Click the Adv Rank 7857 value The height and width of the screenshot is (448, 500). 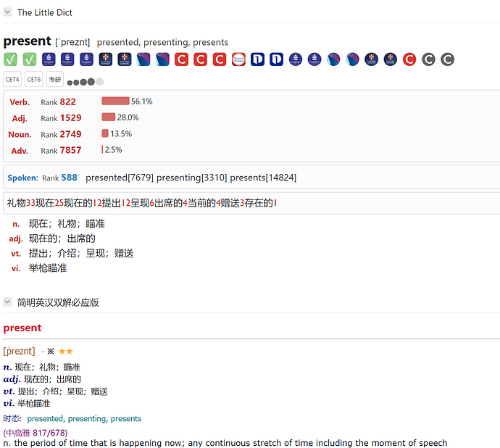(x=70, y=150)
